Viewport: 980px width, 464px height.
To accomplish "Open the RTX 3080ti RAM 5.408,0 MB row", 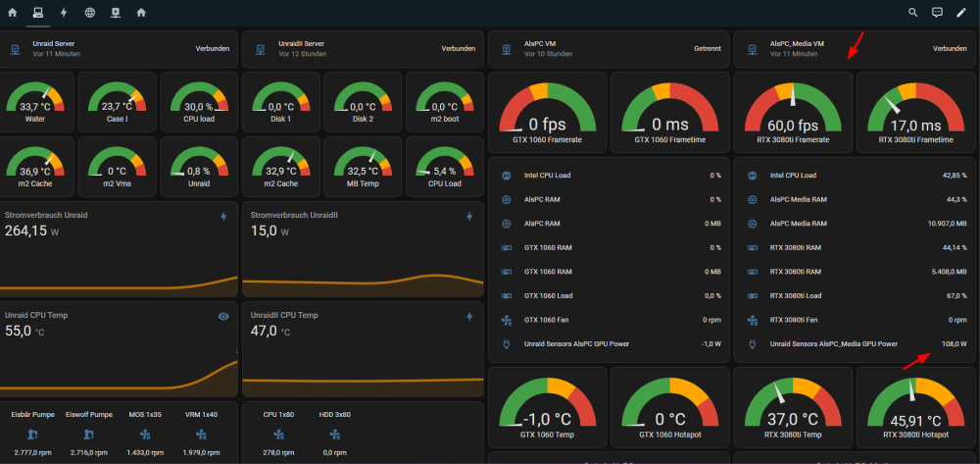I will (x=855, y=272).
